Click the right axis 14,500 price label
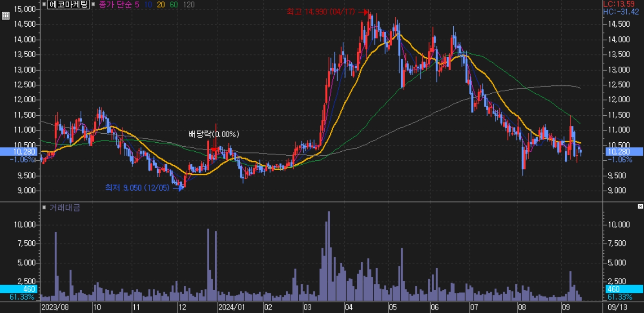 click(619, 24)
